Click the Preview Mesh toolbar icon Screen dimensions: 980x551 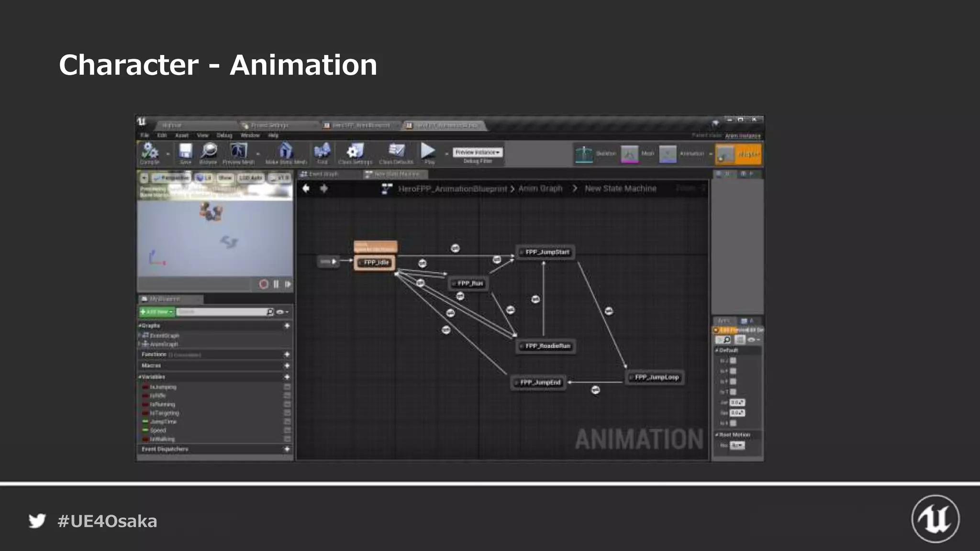tap(238, 150)
